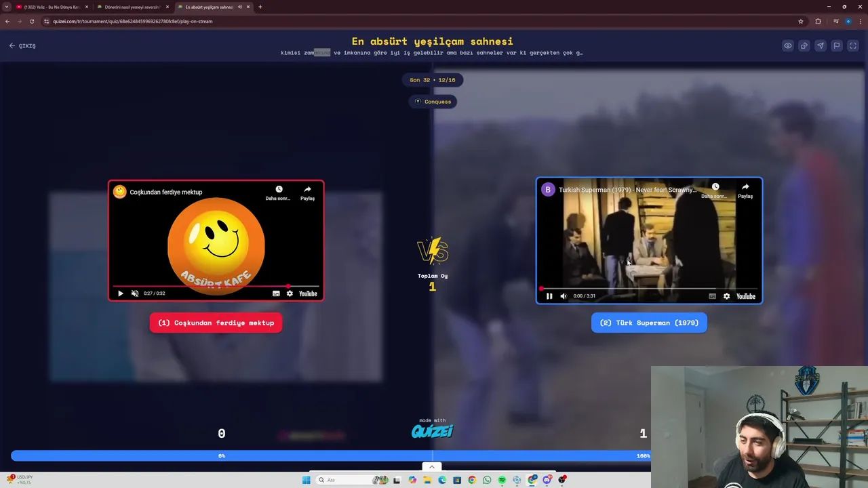Open the Windows Start menu
Screen dimensions: 868x488
(x=306, y=480)
